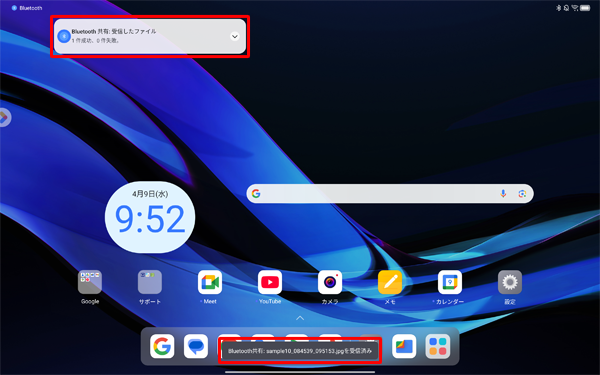Launch the Meet app
The image size is (600, 375).
[210, 282]
